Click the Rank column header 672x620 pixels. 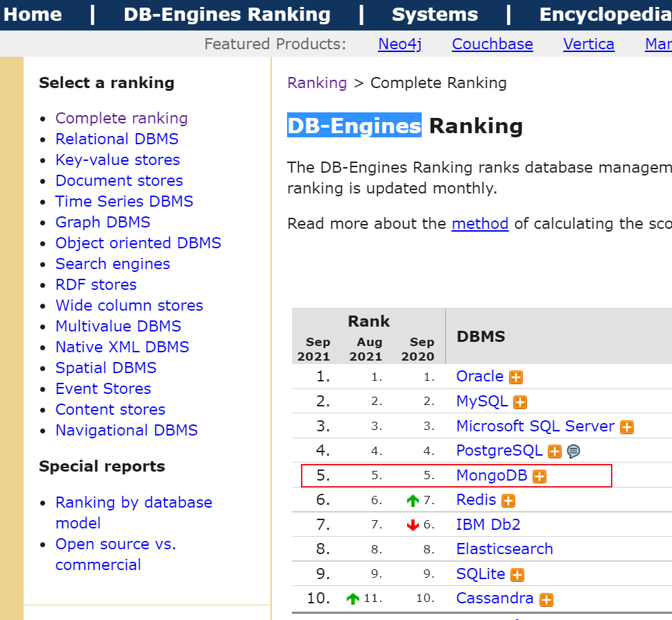(x=368, y=321)
